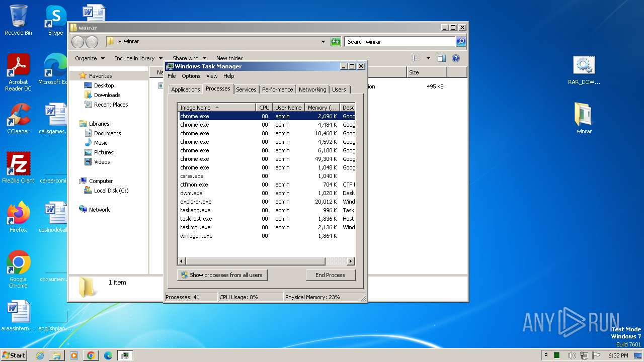Open the change view options dropdown arrow

428,58
